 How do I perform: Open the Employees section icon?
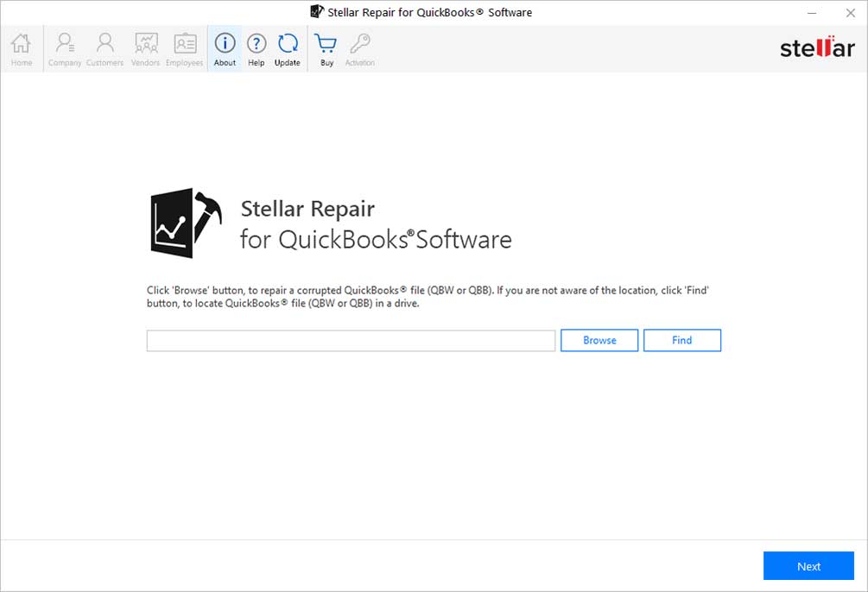(x=184, y=47)
